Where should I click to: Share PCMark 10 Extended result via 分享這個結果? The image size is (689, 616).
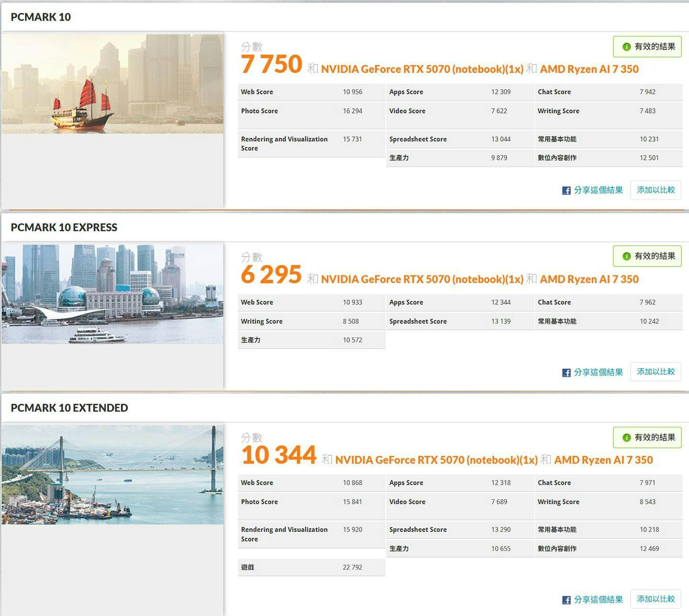(599, 600)
